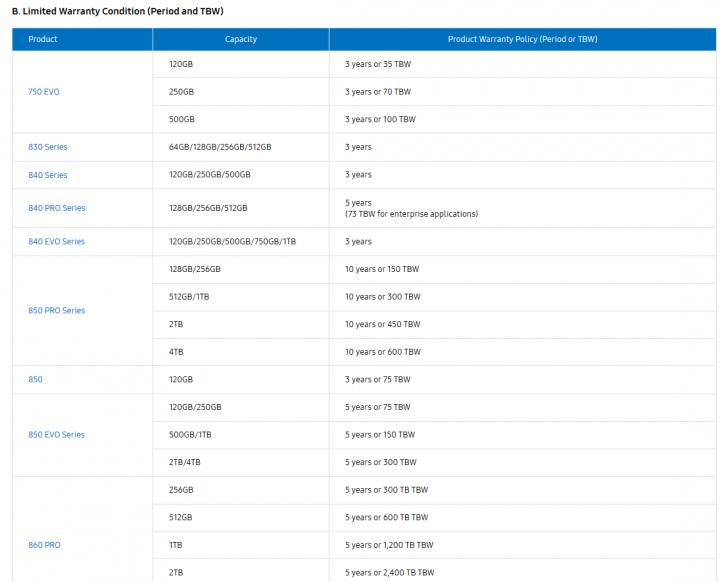Image resolution: width=720 pixels, height=582 pixels.
Task: Open the 840 Series product link
Action: [48, 175]
